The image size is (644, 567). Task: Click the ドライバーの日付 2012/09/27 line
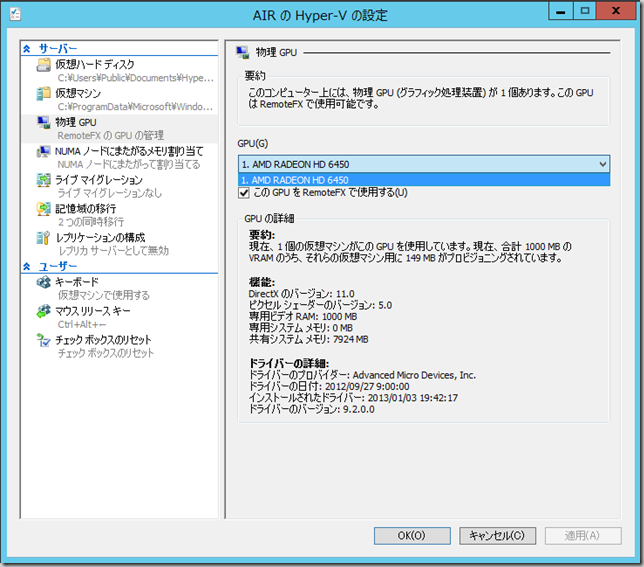point(329,387)
